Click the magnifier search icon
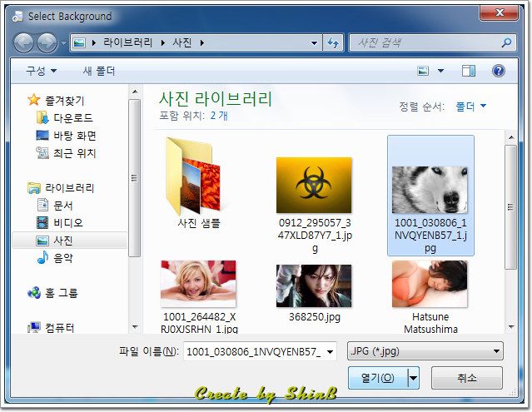This screenshot has width=532, height=412. pyautogui.click(x=506, y=42)
